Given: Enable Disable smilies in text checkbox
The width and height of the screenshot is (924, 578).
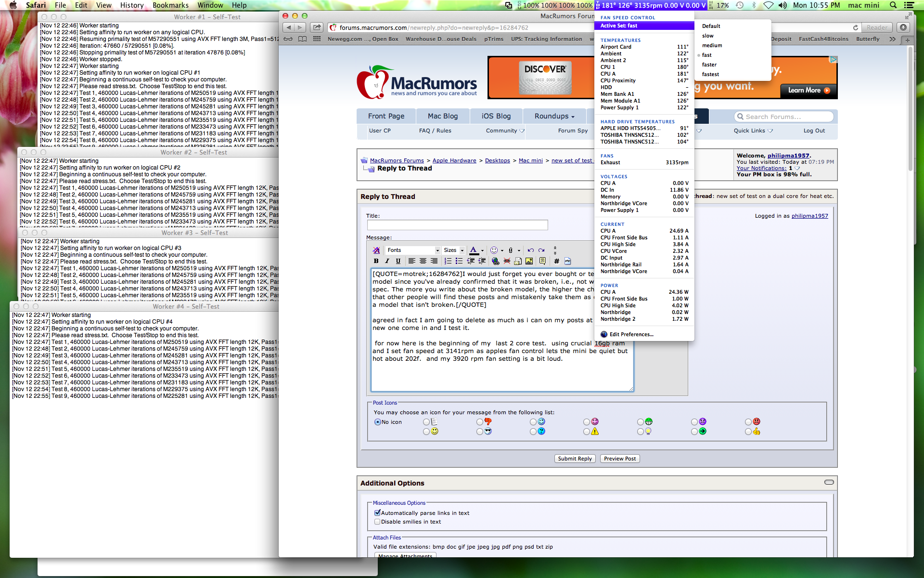Looking at the screenshot, I should [377, 522].
